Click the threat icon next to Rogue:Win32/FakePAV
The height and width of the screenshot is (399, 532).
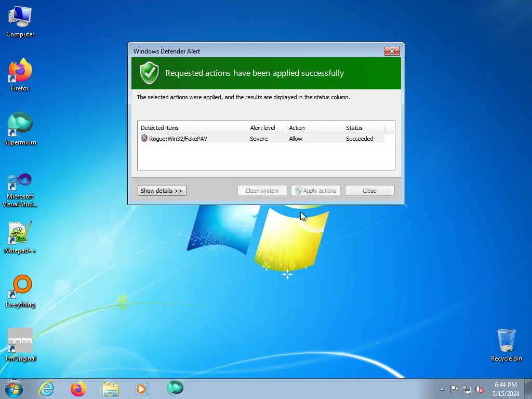(144, 138)
